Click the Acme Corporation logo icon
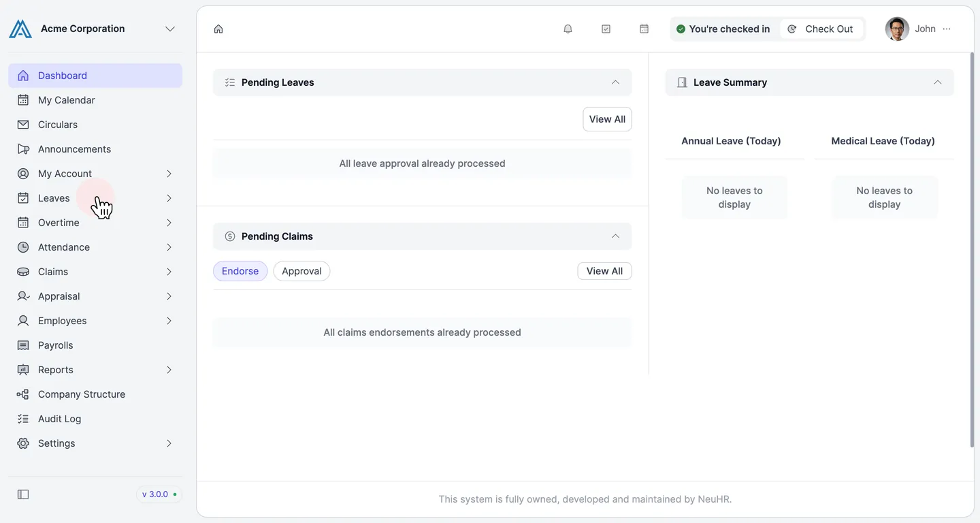 (20, 29)
